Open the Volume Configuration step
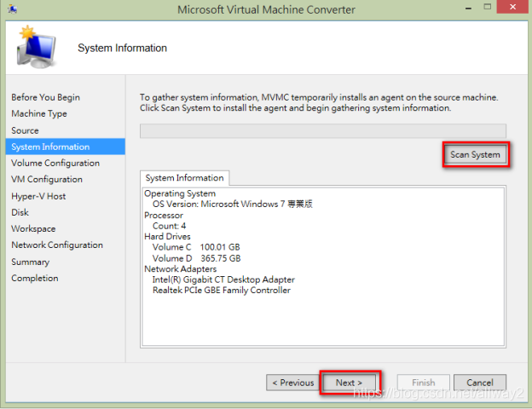The image size is (532, 409). click(x=55, y=163)
